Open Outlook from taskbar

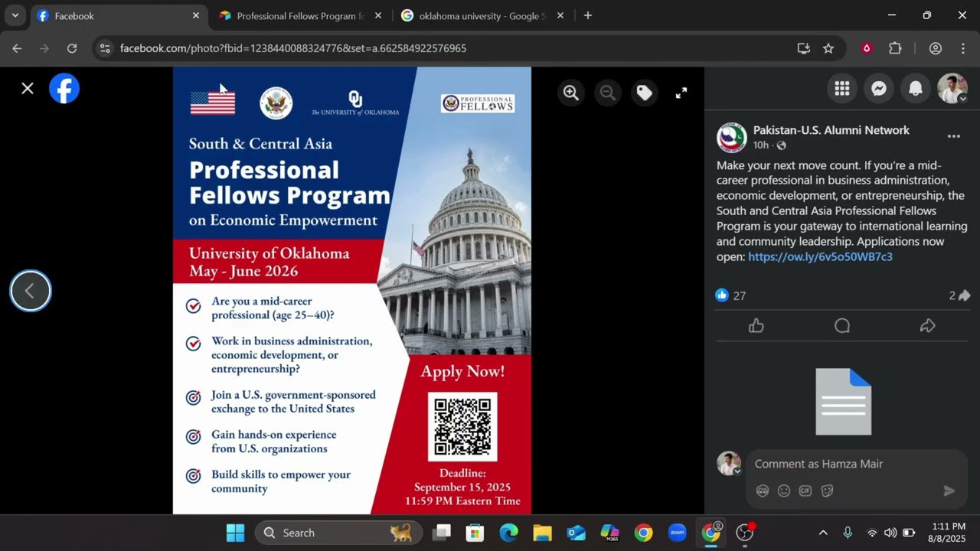pos(577,533)
